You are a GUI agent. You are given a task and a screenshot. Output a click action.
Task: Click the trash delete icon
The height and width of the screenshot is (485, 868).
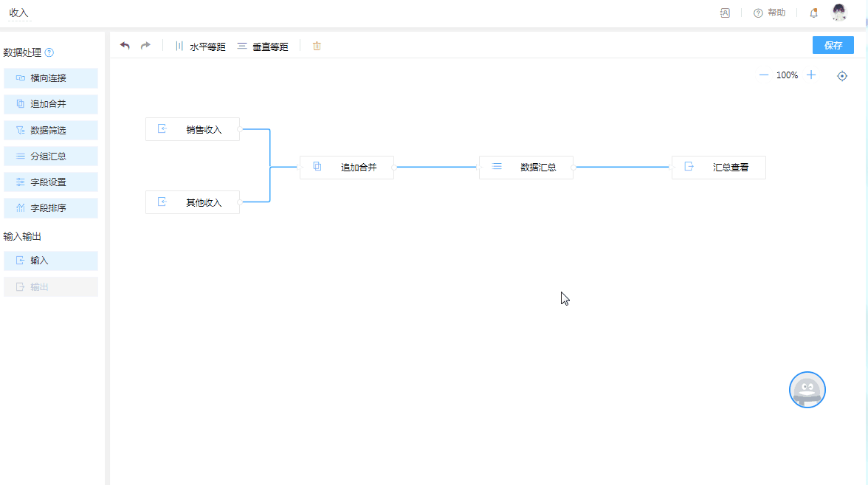[317, 46]
